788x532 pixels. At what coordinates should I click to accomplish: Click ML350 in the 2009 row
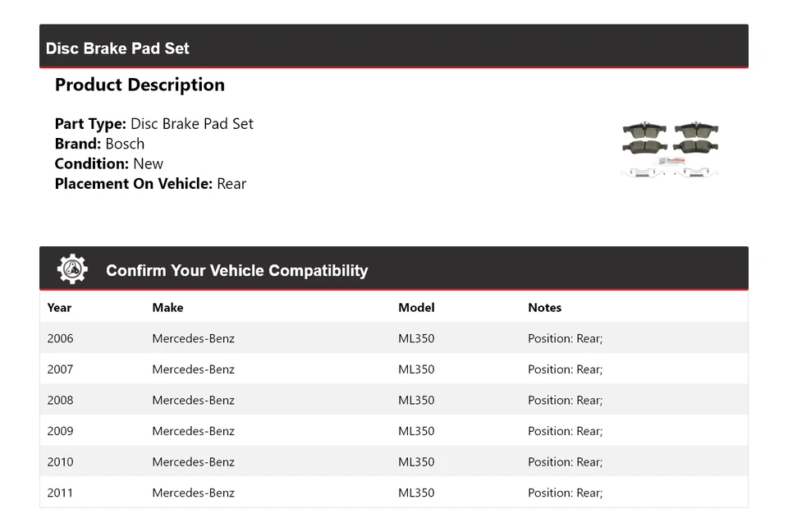[x=416, y=431]
